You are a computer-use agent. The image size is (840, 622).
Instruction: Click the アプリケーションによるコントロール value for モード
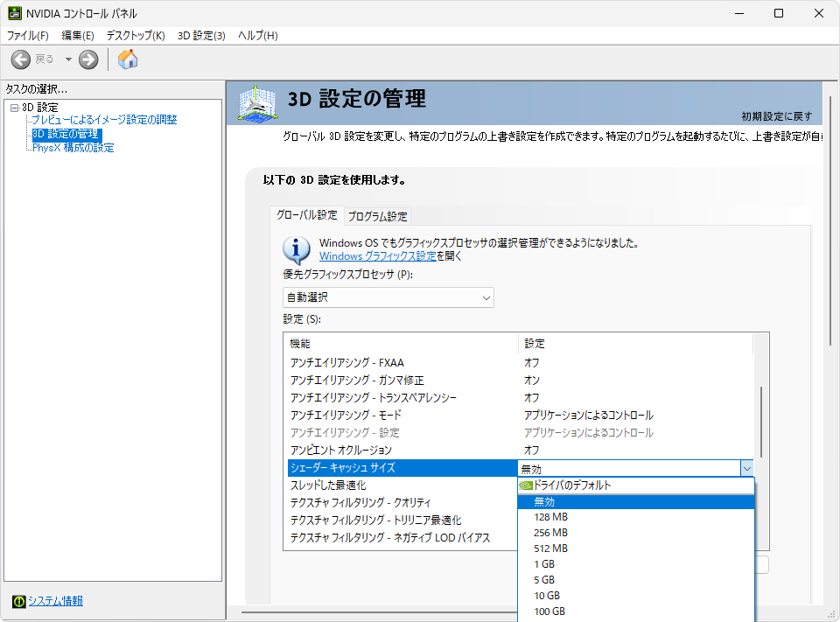589,416
